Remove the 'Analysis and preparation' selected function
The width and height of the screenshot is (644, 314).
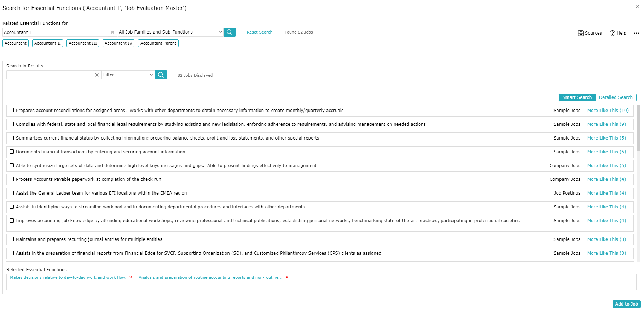click(x=287, y=277)
